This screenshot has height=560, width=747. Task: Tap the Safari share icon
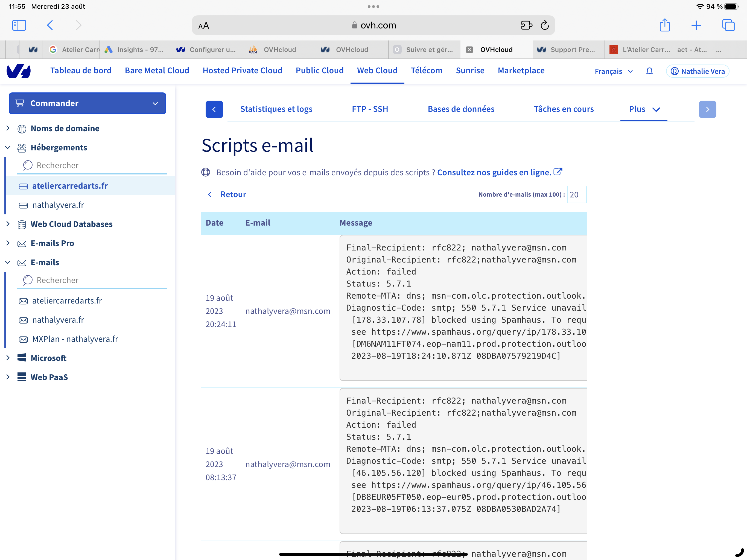[665, 25]
